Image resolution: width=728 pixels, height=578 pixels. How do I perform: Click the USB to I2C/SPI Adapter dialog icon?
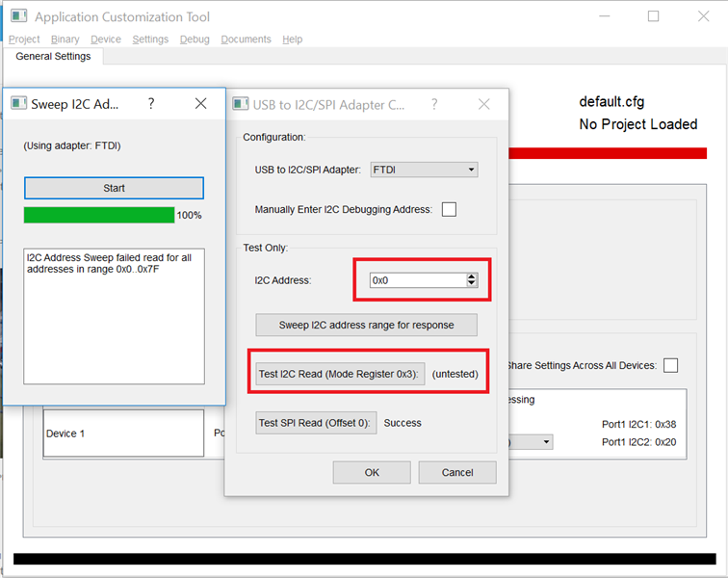241,104
